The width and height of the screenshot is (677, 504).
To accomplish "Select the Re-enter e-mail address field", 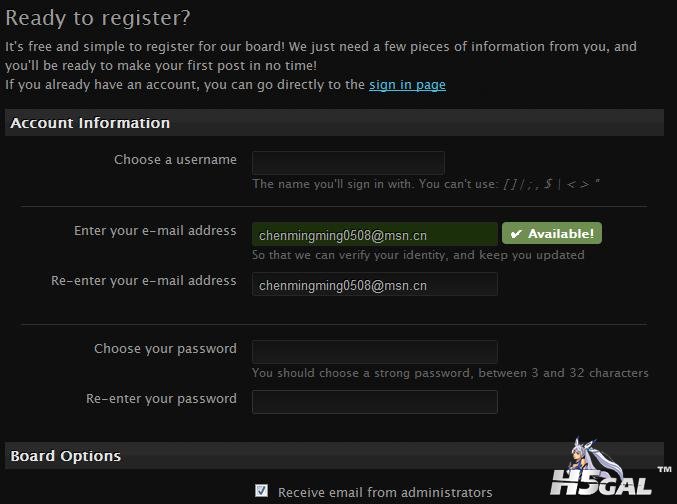I will (x=375, y=284).
